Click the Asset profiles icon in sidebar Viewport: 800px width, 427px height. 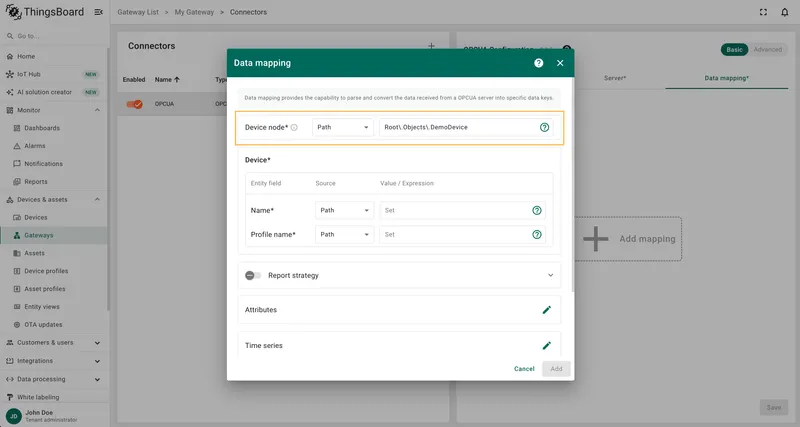click(17, 289)
